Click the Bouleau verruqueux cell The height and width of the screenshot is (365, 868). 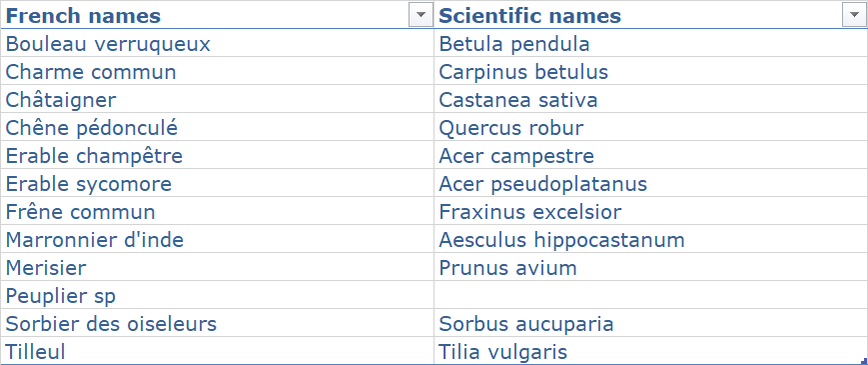tap(217, 43)
